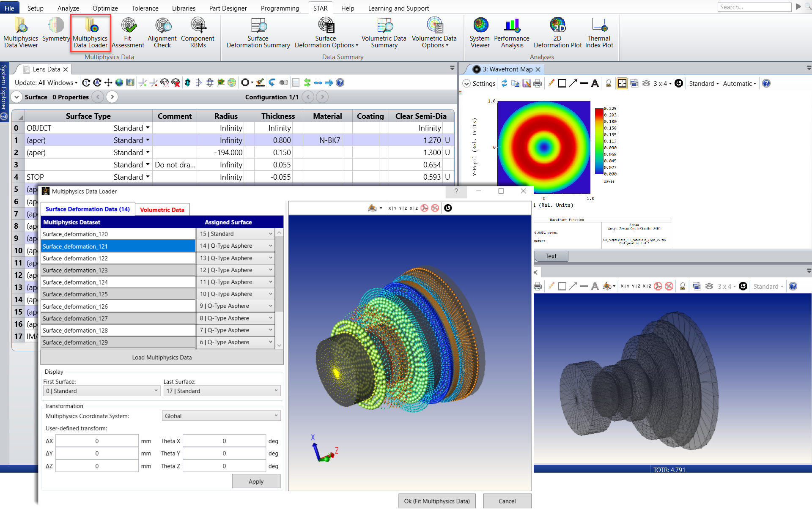The height and width of the screenshot is (509, 812).
Task: Toggle the lock icon in lower layout toolbar
Action: pos(683,286)
